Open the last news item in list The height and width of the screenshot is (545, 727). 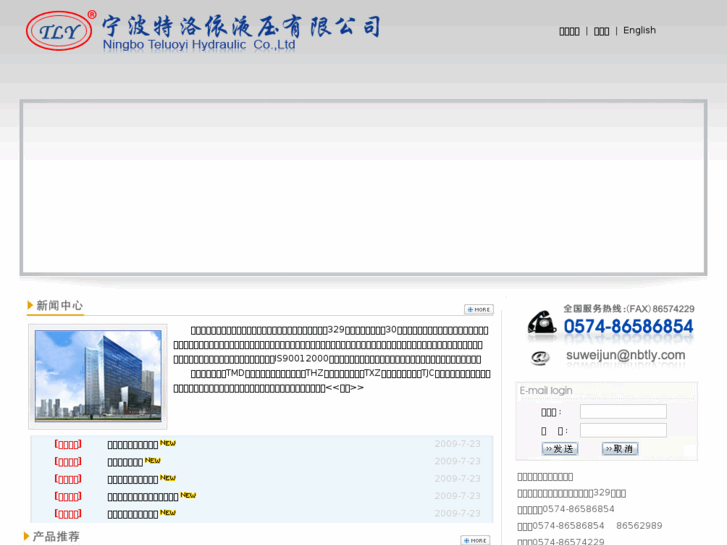point(133,514)
